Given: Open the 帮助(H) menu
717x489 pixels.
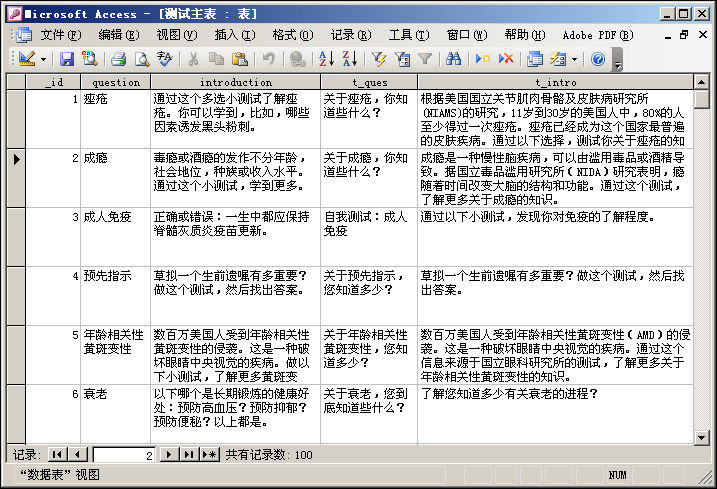Looking at the screenshot, I should point(525,35).
